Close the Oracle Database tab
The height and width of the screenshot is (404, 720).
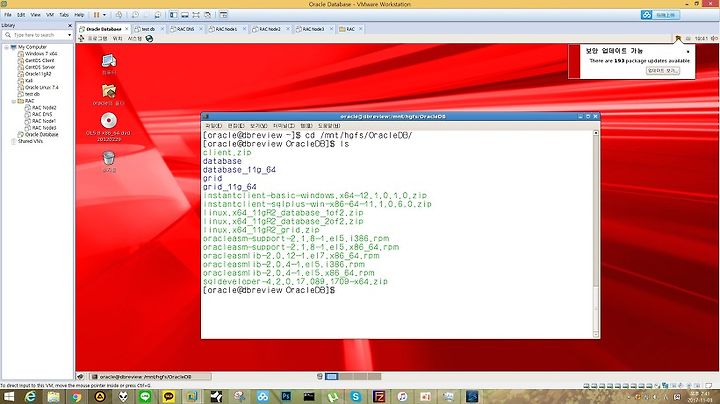click(127, 29)
